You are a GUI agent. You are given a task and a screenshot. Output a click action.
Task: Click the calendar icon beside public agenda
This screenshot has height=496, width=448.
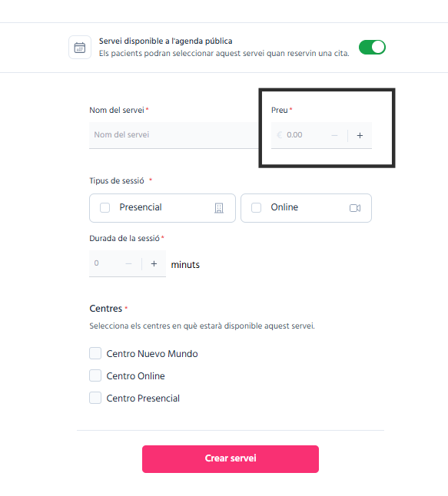pyautogui.click(x=80, y=48)
